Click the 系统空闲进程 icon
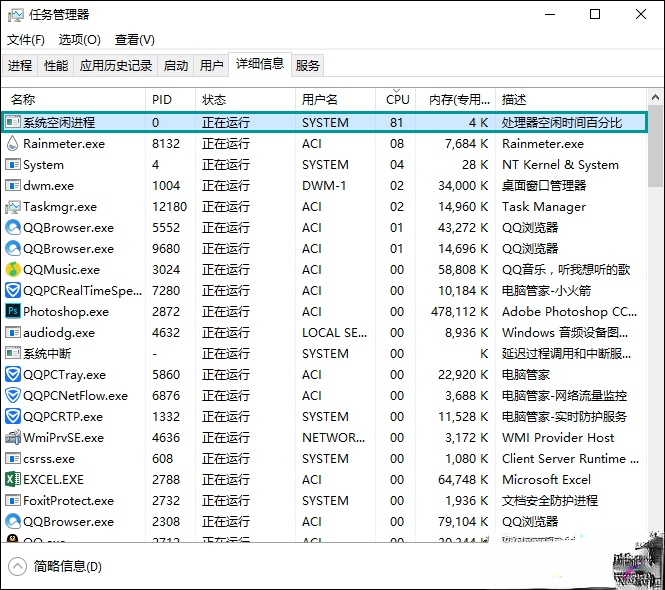This screenshot has height=590, width=665. 13,122
